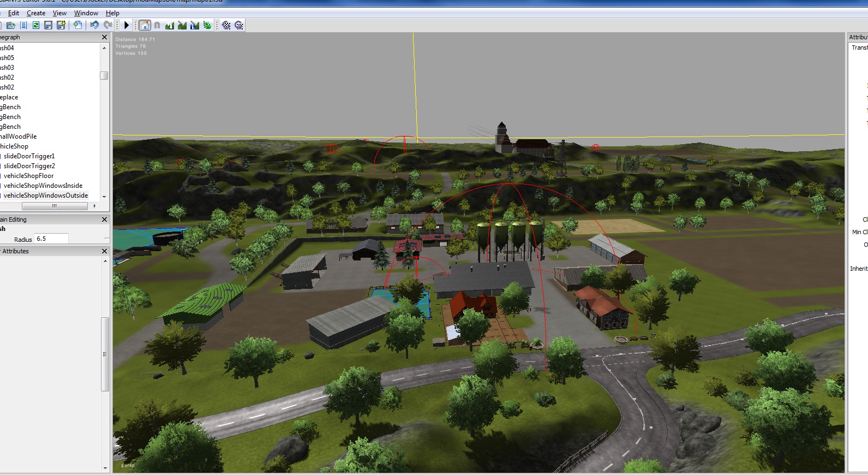The image size is (868, 475).
Task: Open the Create menu
Action: click(36, 13)
